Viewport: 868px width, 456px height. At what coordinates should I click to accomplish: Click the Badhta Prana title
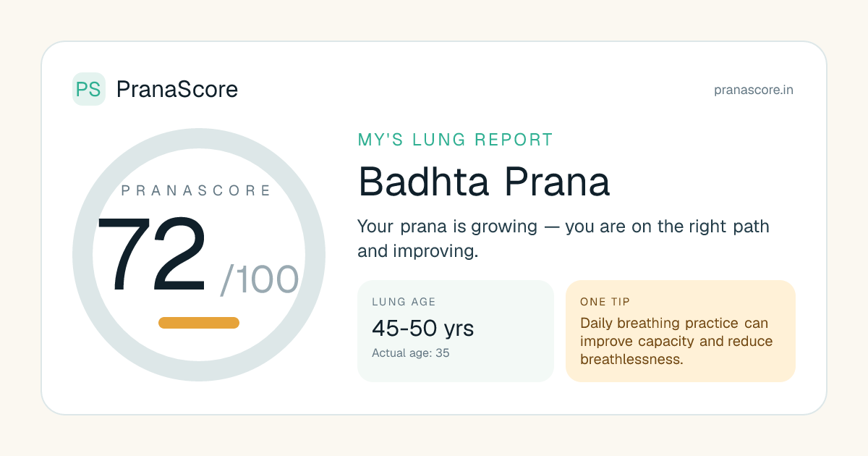[484, 182]
